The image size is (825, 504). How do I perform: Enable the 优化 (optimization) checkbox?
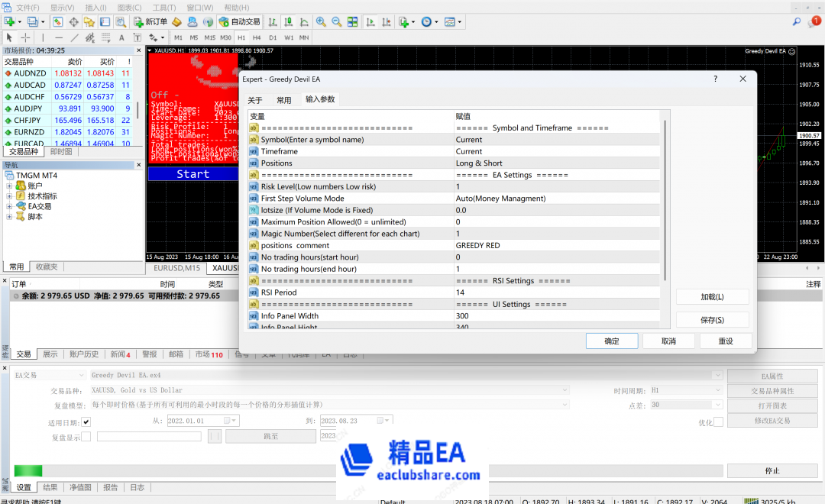click(718, 422)
